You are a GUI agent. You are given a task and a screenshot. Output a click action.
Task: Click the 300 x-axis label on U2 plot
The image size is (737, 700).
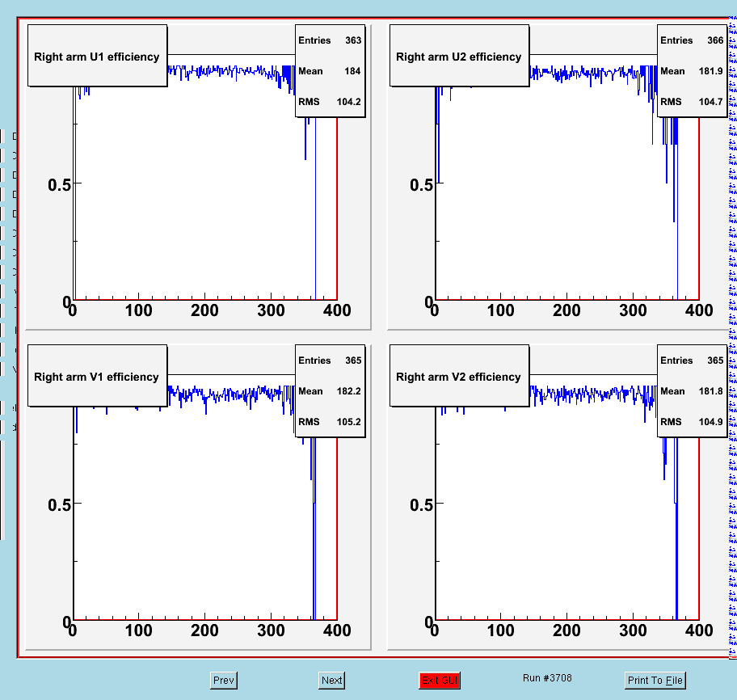[x=633, y=310]
